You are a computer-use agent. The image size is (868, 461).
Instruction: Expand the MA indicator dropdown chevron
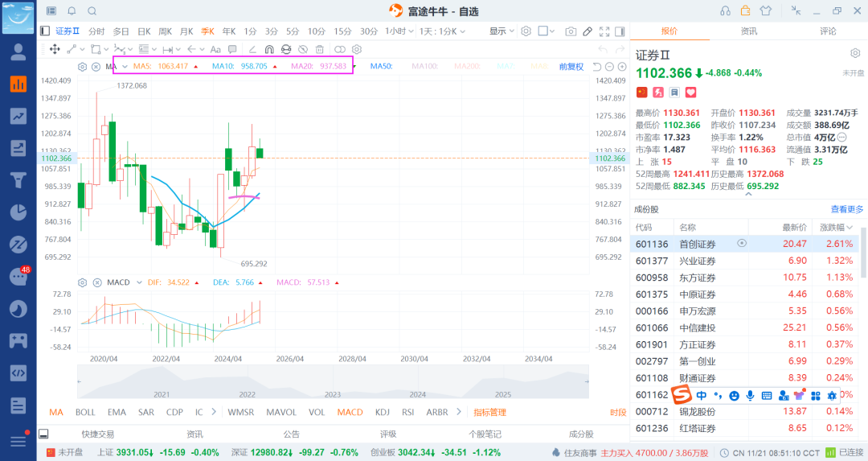tap(125, 67)
